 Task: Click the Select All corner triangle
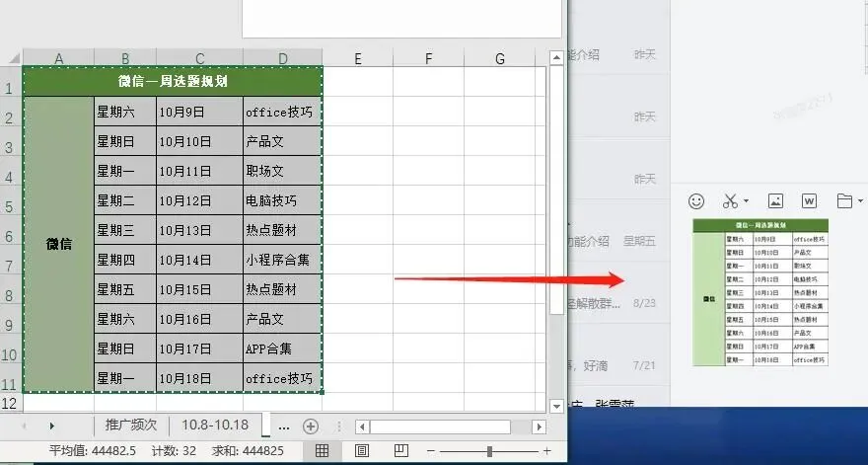13,57
